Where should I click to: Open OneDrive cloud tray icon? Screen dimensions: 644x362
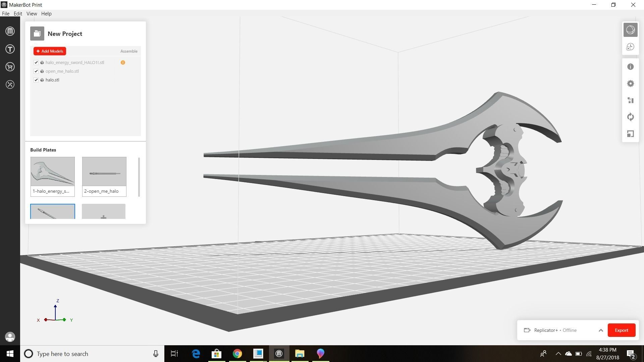(x=568, y=354)
